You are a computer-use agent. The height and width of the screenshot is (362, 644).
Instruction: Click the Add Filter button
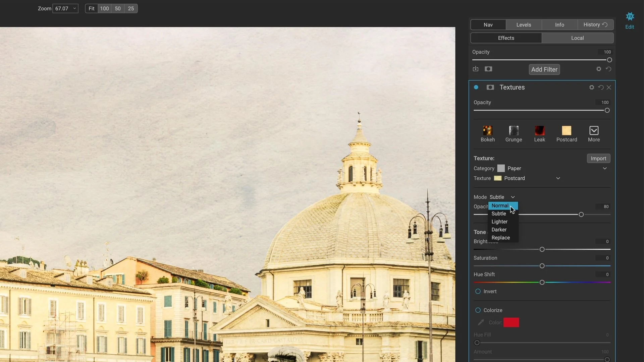tap(544, 69)
